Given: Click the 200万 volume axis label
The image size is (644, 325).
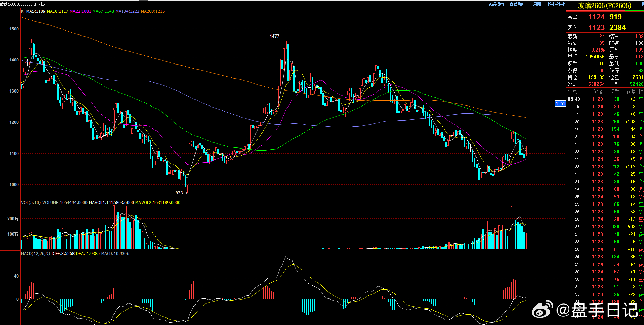Looking at the screenshot, I should (x=13, y=219).
